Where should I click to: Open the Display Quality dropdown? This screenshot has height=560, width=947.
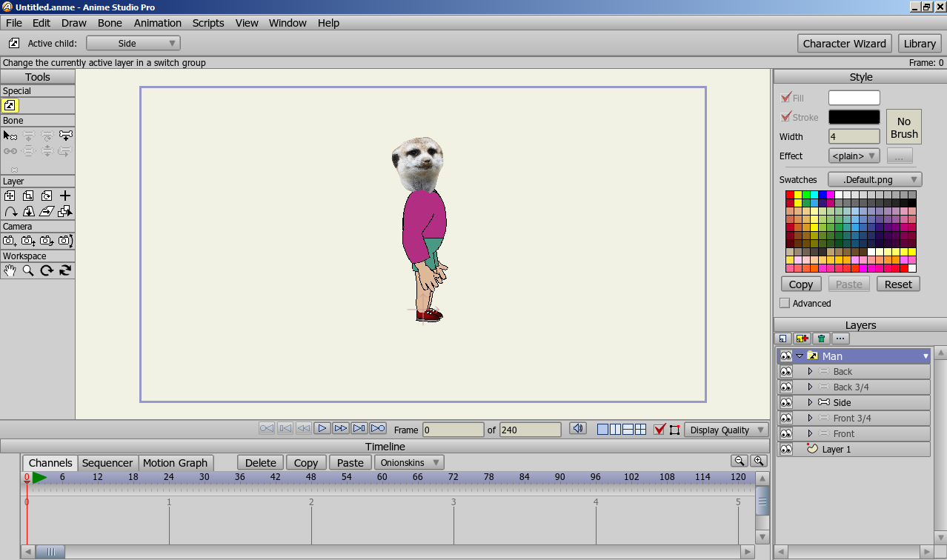point(727,430)
